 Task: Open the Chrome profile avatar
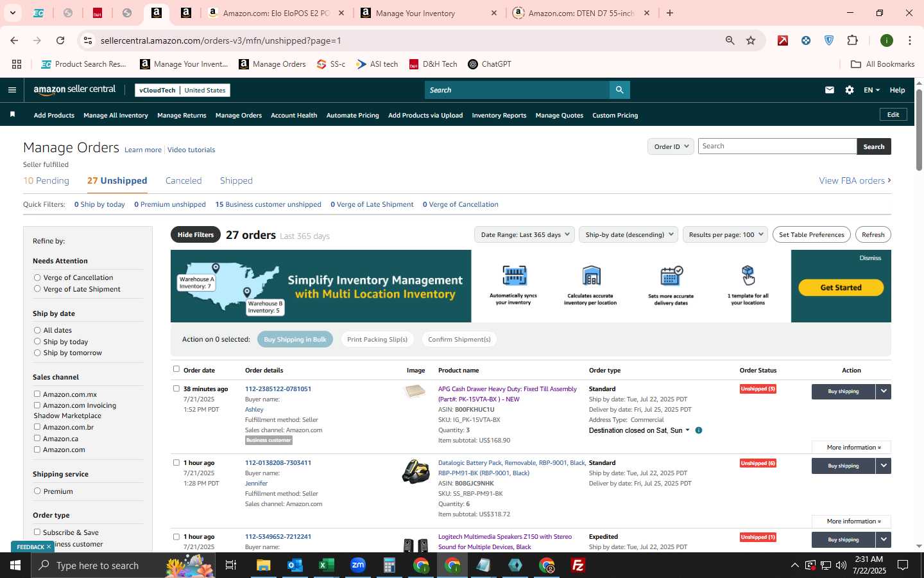coord(887,40)
